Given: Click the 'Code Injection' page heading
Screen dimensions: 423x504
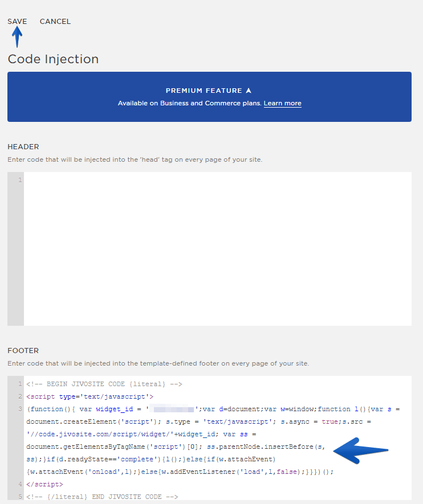Looking at the screenshot, I should click(x=53, y=59).
